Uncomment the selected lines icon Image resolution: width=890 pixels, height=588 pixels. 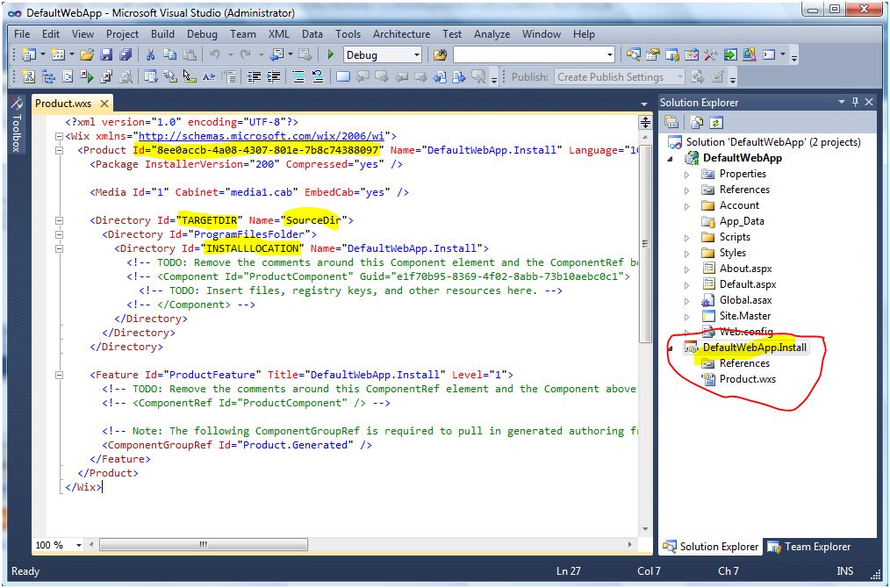(318, 76)
